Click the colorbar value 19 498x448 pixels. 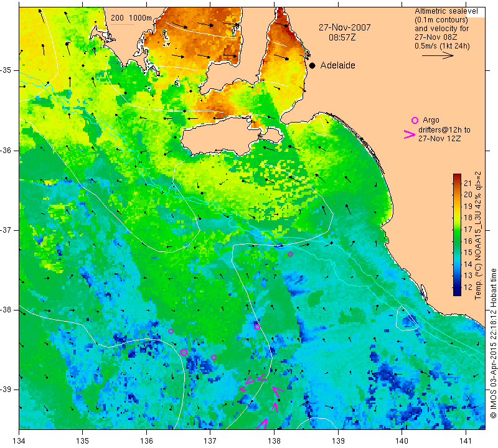click(468, 206)
